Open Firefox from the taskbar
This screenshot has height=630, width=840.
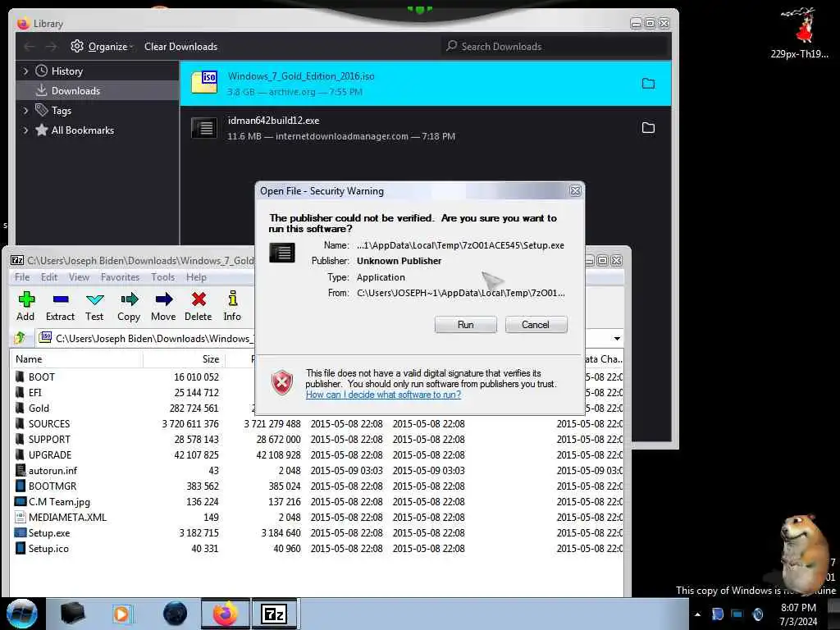pyautogui.click(x=226, y=614)
